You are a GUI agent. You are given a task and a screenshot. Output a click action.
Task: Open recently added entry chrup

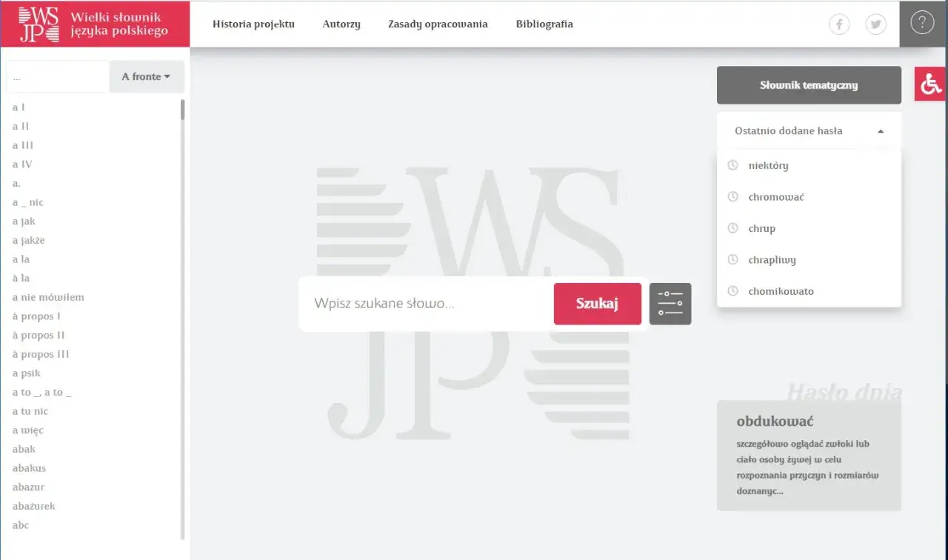click(x=761, y=228)
